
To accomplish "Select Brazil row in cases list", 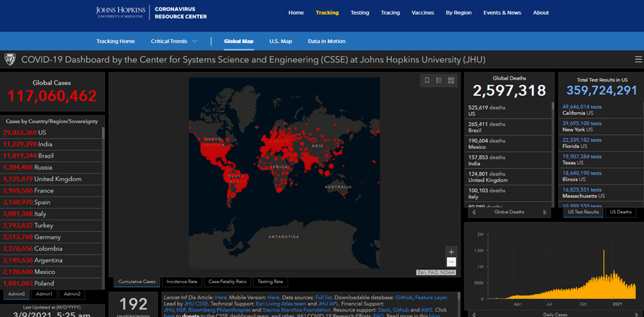I will click(x=51, y=156).
